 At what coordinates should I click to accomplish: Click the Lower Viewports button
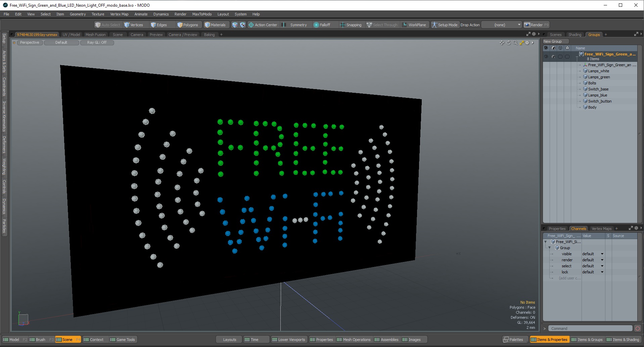tap(288, 340)
